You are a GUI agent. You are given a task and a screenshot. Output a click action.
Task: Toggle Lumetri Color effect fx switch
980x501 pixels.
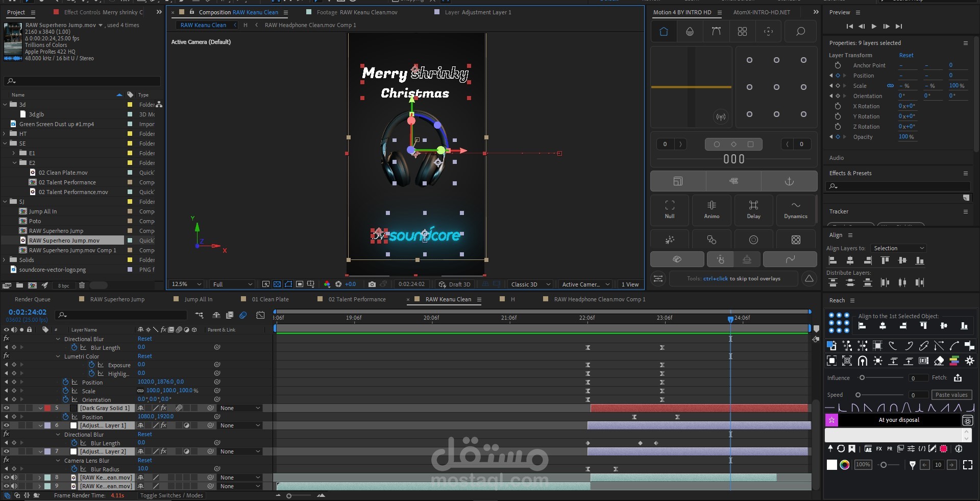pyautogui.click(x=6, y=356)
